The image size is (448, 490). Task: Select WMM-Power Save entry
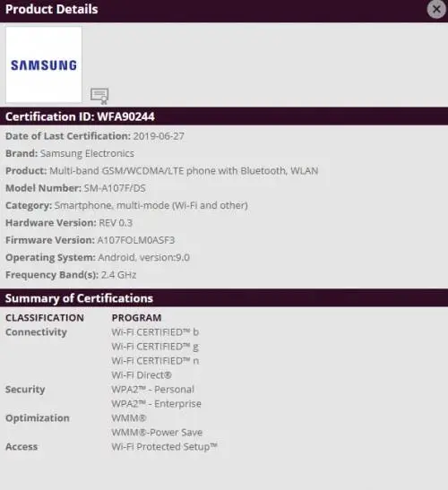coord(157,433)
